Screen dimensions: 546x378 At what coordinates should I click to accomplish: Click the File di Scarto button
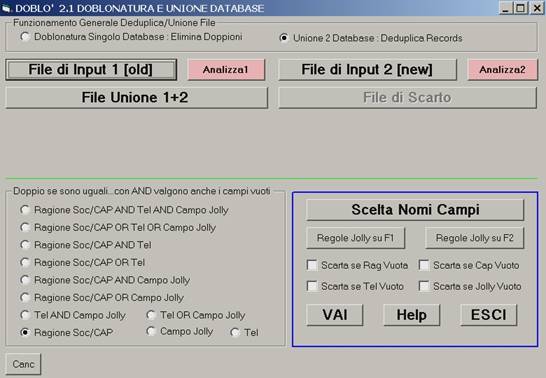click(407, 97)
